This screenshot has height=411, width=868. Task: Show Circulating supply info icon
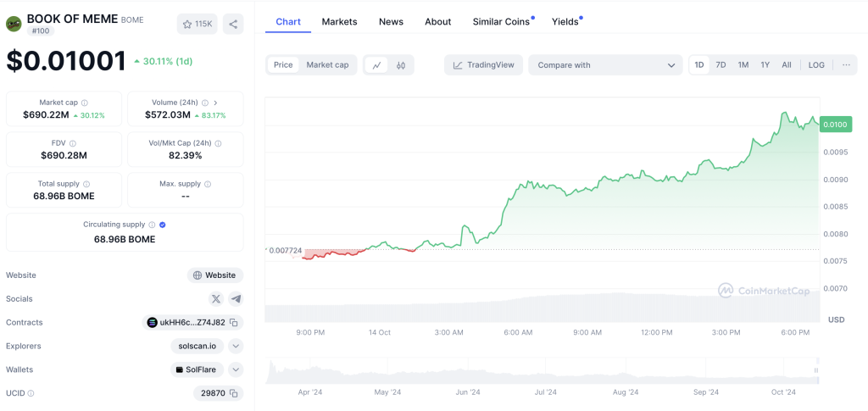coord(153,225)
